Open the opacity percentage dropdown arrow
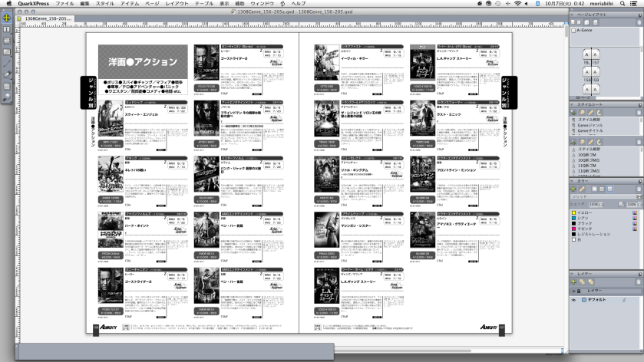 tap(639, 205)
